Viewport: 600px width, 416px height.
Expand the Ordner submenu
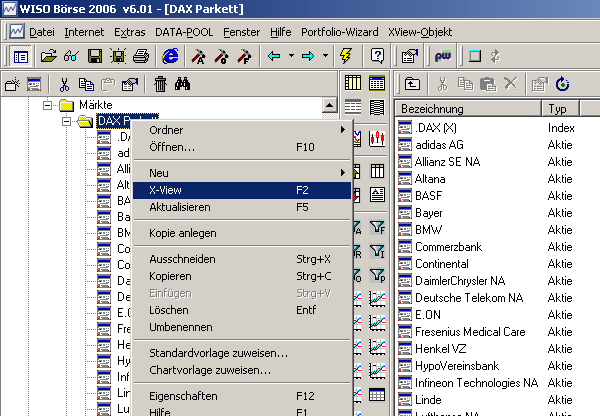pyautogui.click(x=242, y=130)
